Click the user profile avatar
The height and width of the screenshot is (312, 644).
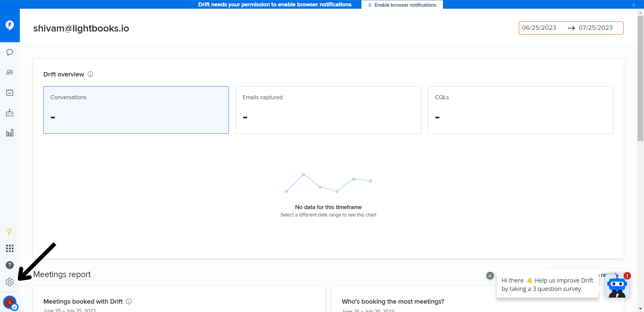pyautogui.click(x=10, y=303)
